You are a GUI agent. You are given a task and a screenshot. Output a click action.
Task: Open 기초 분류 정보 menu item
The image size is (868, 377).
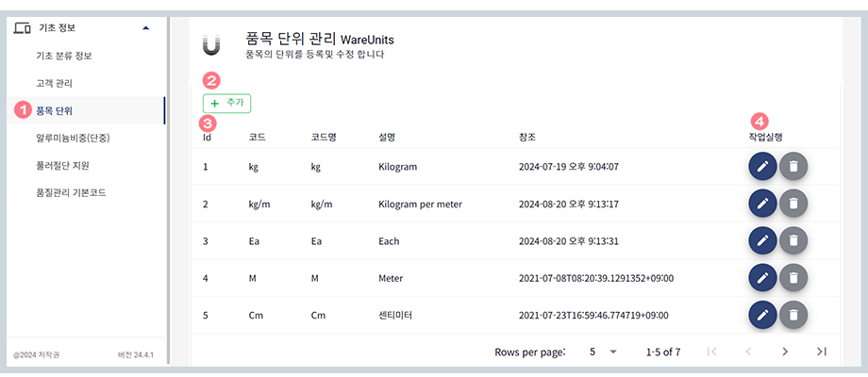pyautogui.click(x=64, y=56)
